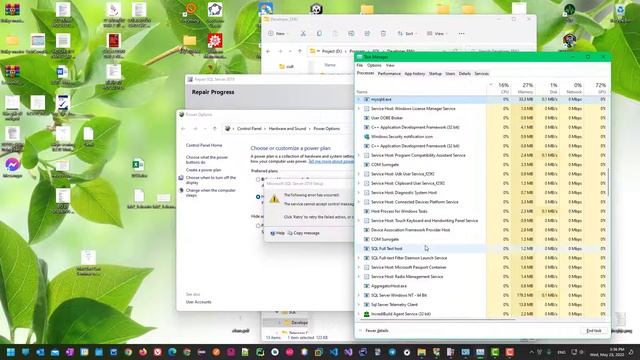Click the Delete trash icon in File Explorer
The image size is (640, 360).
(383, 33)
